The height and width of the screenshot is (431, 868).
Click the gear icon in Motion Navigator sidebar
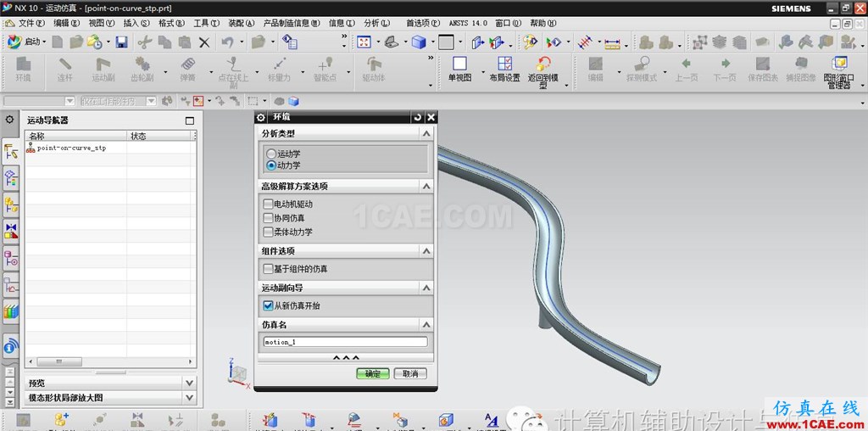(x=9, y=119)
